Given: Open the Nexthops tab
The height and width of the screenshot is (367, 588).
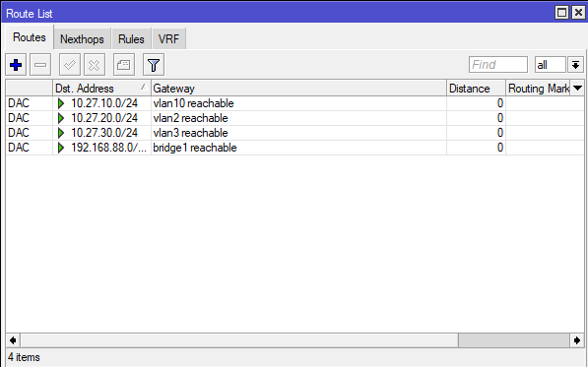Looking at the screenshot, I should 82,39.
